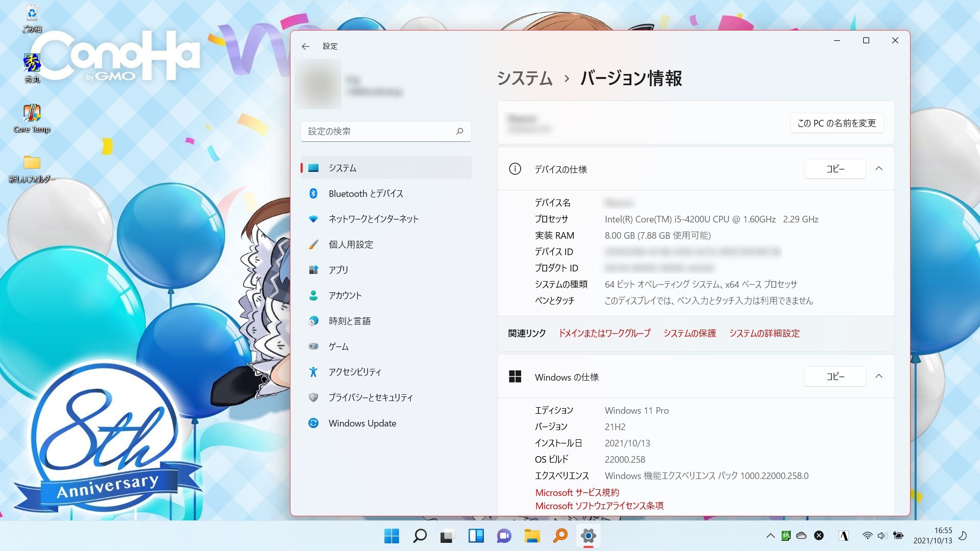Select the Core Temp desktop icon

click(x=32, y=118)
